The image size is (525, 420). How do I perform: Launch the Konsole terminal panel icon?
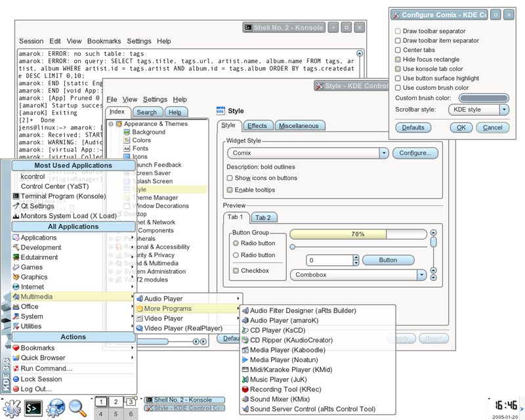pos(33,408)
